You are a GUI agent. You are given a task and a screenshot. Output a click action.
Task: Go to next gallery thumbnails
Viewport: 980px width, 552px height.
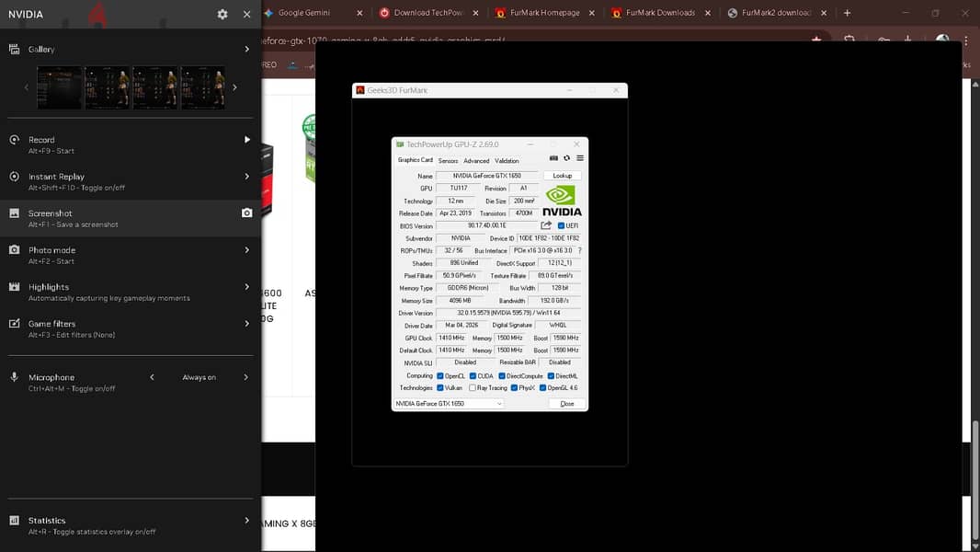[x=235, y=87]
